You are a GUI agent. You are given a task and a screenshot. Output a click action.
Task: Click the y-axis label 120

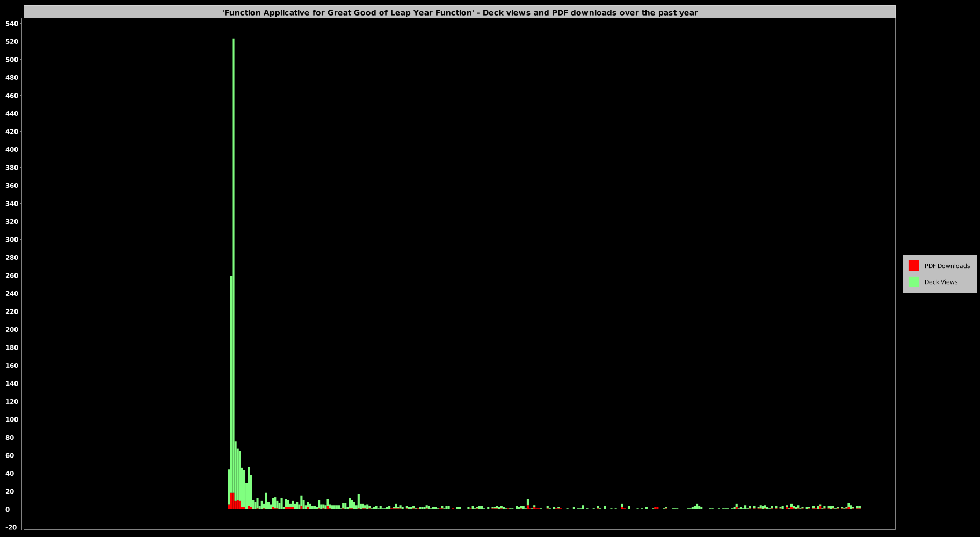pyautogui.click(x=11, y=402)
